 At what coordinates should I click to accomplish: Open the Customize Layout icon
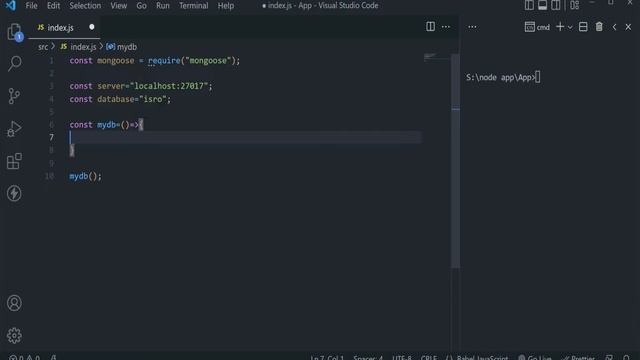tap(575, 5)
